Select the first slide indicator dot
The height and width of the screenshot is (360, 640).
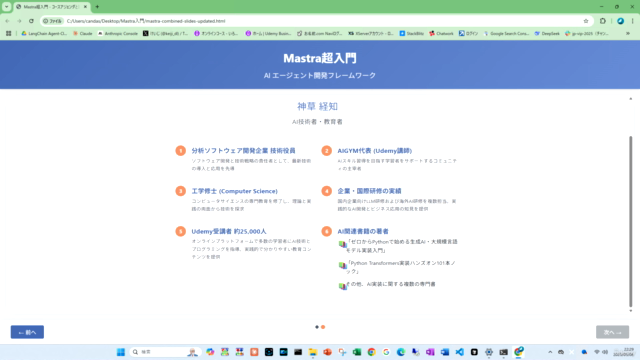317,327
